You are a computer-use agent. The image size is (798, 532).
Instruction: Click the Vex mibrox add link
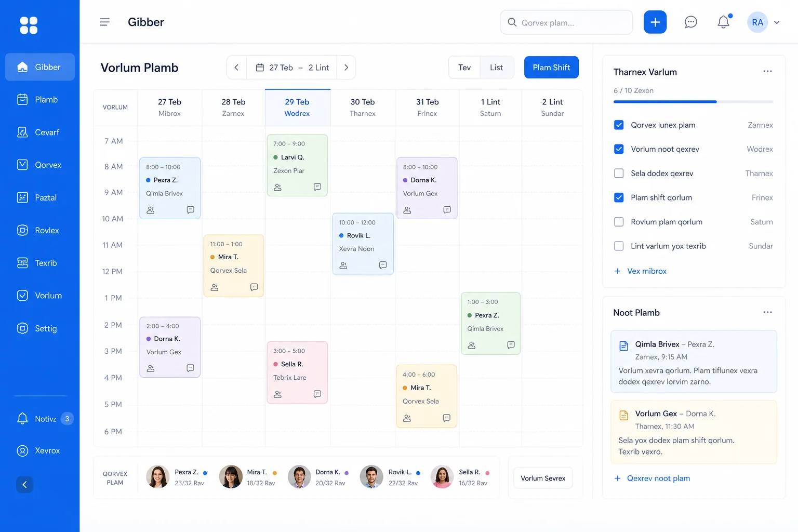pos(641,271)
